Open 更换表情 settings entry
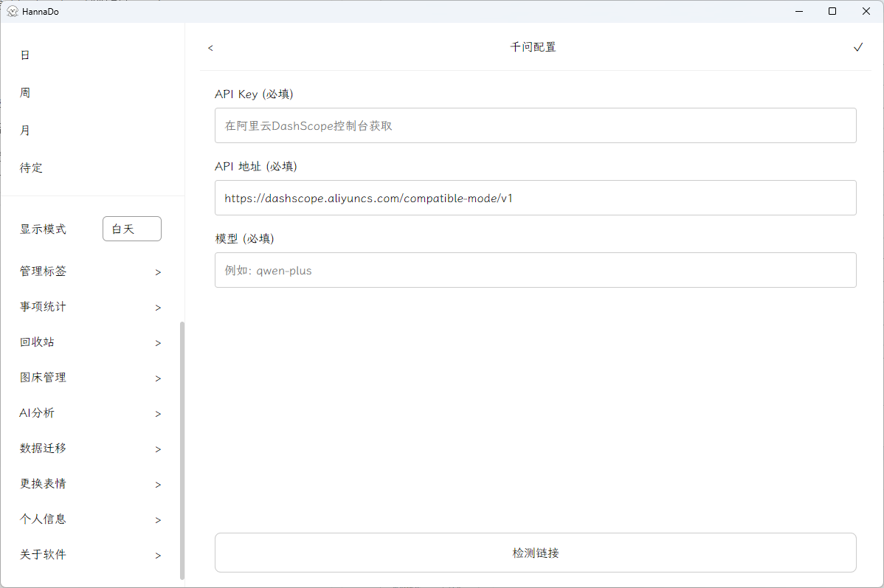This screenshot has height=588, width=884. click(90, 484)
